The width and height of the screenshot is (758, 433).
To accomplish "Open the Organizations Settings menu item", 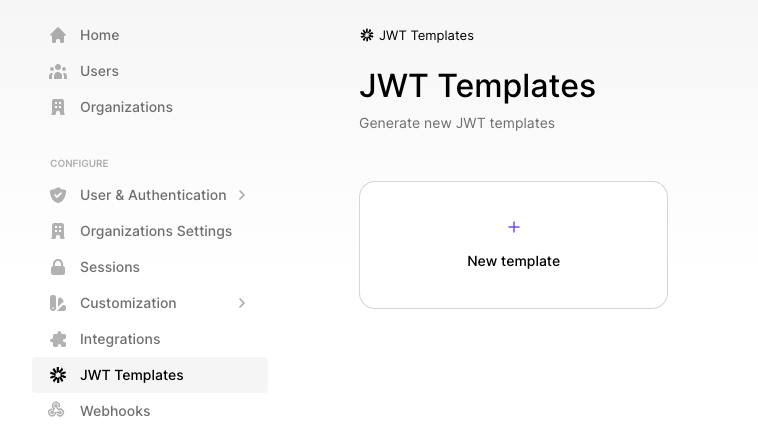I will [x=156, y=231].
